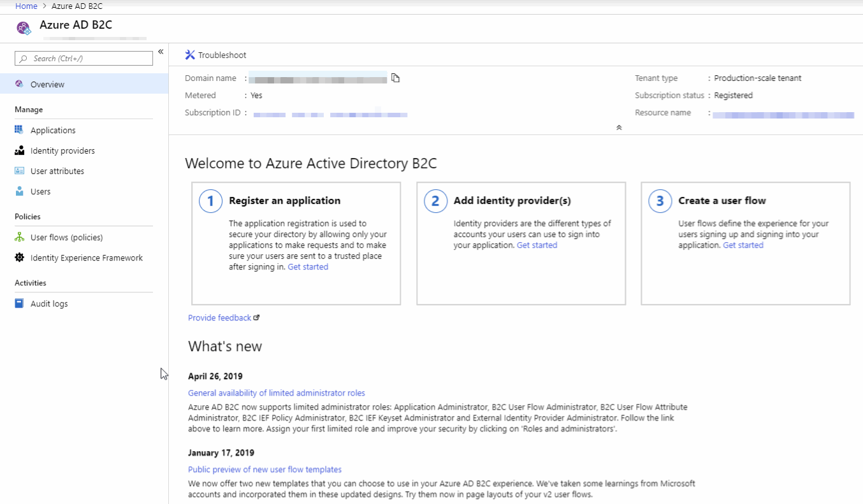
Task: Collapse the essentials section with up chevrons
Action: click(618, 127)
